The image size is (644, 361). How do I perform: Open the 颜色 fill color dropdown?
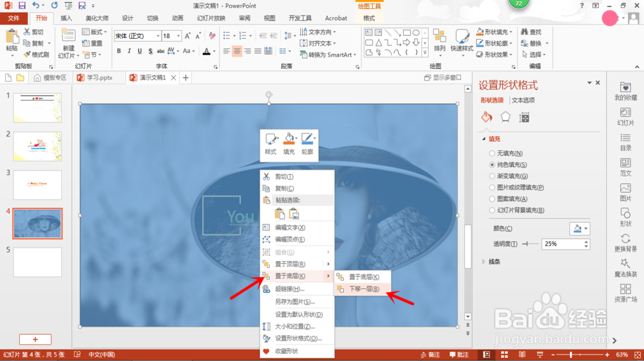click(x=580, y=228)
